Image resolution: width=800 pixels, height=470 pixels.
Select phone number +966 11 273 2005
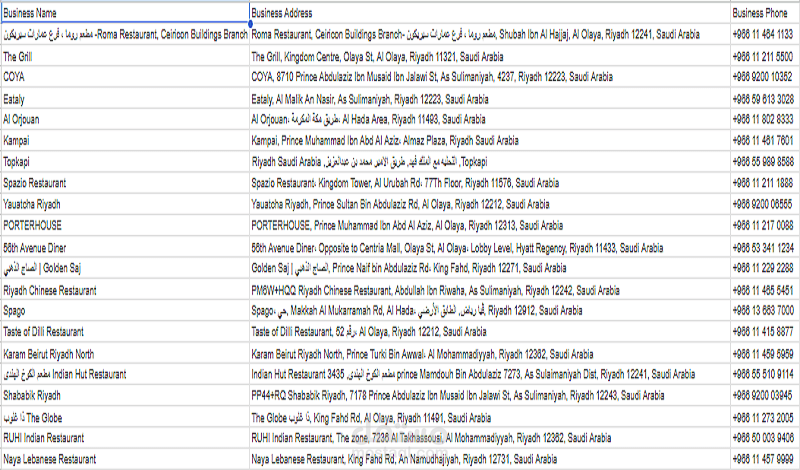(x=765, y=417)
